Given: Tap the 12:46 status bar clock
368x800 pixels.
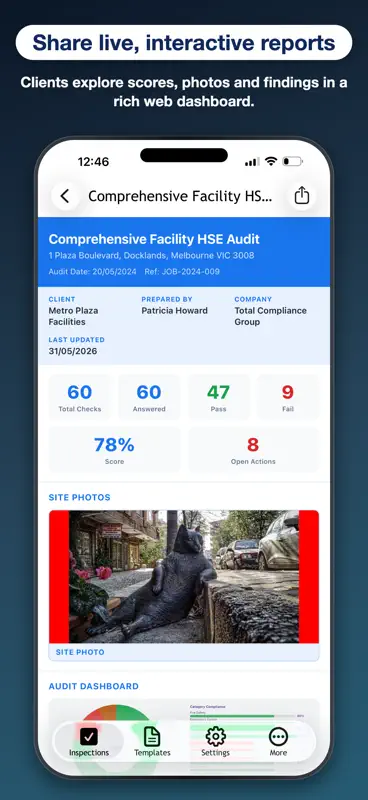Looking at the screenshot, I should coord(93,162).
